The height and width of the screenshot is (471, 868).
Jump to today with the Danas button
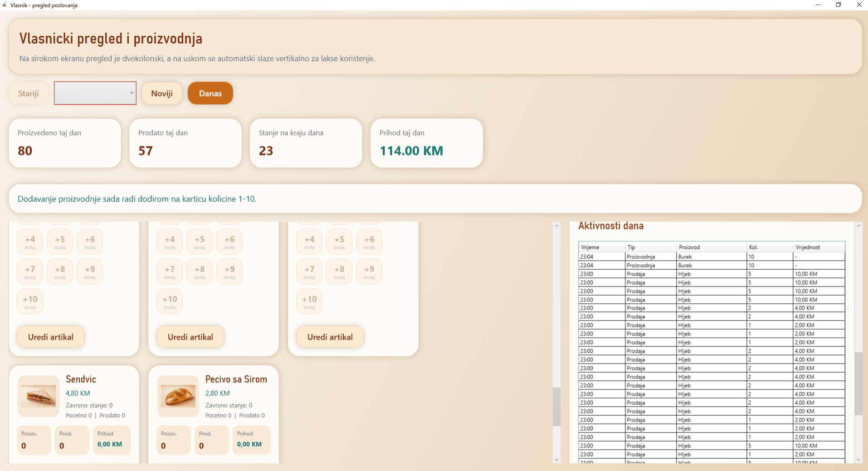point(210,93)
